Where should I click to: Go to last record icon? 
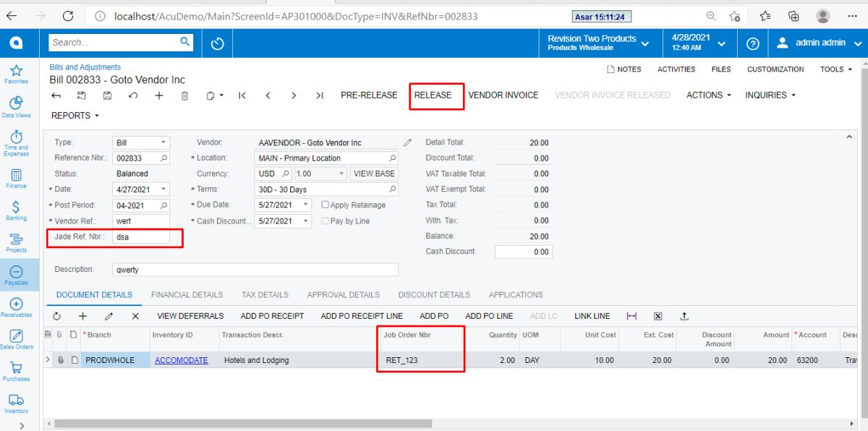[320, 95]
